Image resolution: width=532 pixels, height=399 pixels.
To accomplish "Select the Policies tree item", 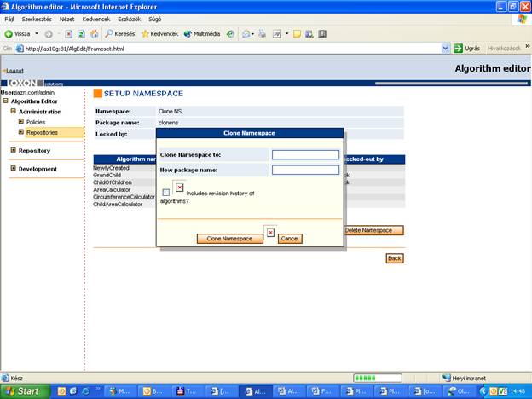I will coord(36,122).
